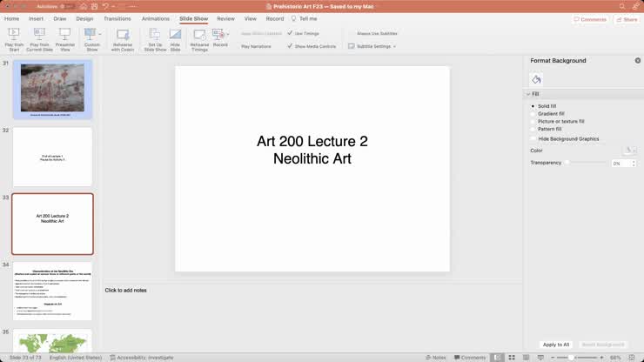This screenshot has height=362, width=644.
Task: Toggle Notes in status bar
Action: pyautogui.click(x=436, y=358)
